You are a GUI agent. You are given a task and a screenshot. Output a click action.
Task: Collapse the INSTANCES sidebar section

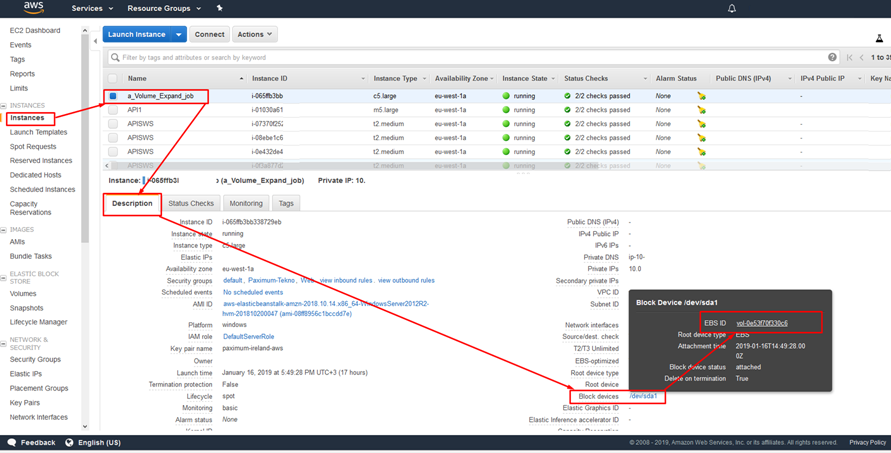point(3,106)
